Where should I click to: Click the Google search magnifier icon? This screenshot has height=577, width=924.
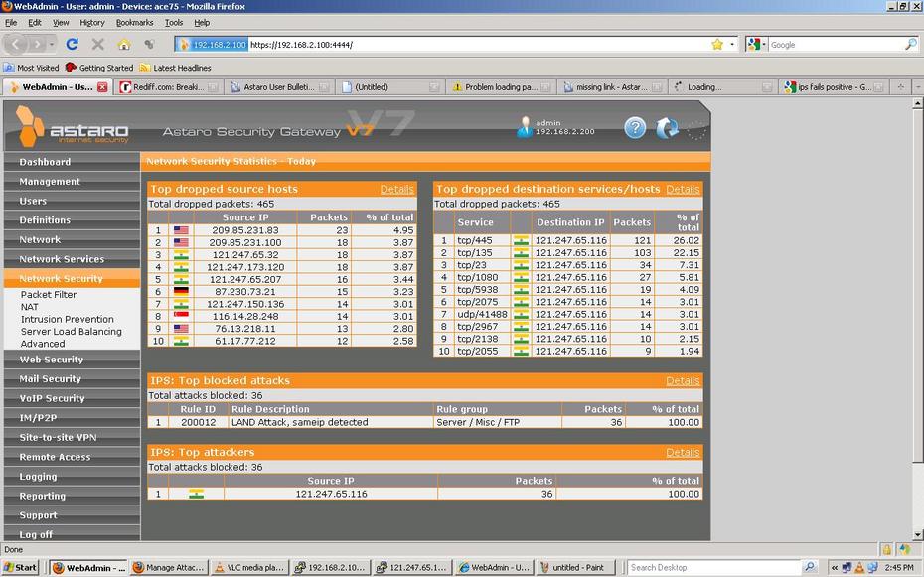pyautogui.click(x=910, y=44)
